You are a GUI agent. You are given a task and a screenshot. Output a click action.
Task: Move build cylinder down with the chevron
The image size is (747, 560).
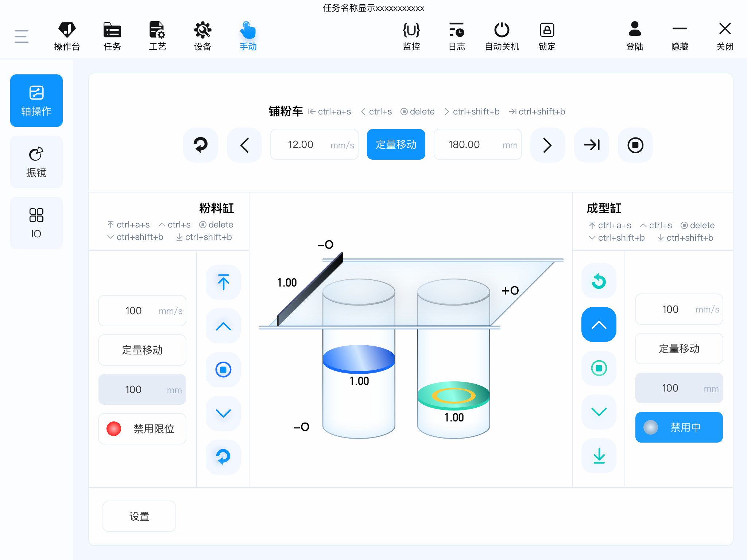pyautogui.click(x=599, y=412)
